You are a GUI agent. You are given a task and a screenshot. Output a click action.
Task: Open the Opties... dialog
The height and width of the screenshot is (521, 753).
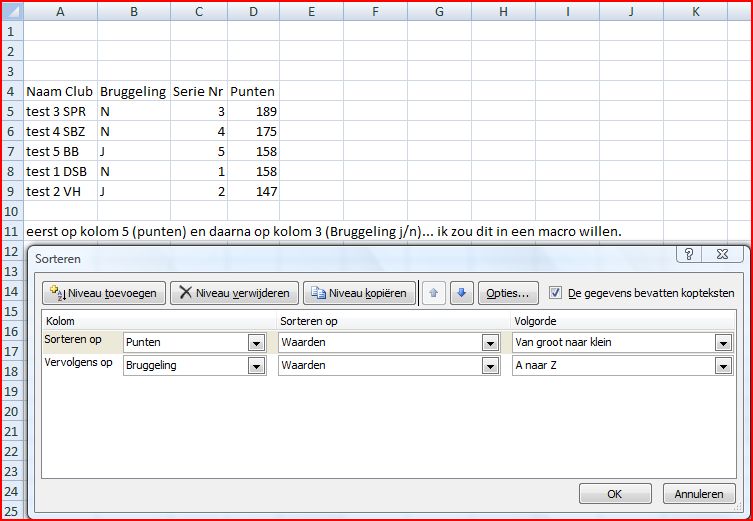(x=508, y=293)
